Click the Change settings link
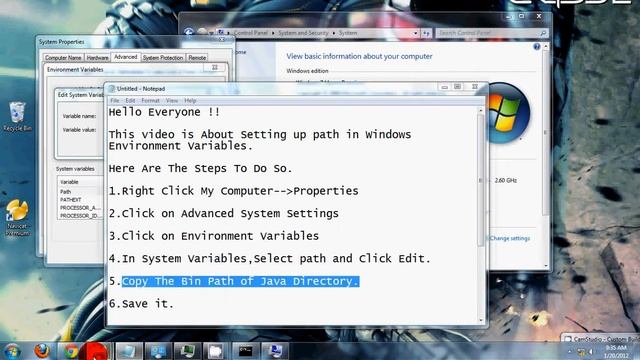 509,238
